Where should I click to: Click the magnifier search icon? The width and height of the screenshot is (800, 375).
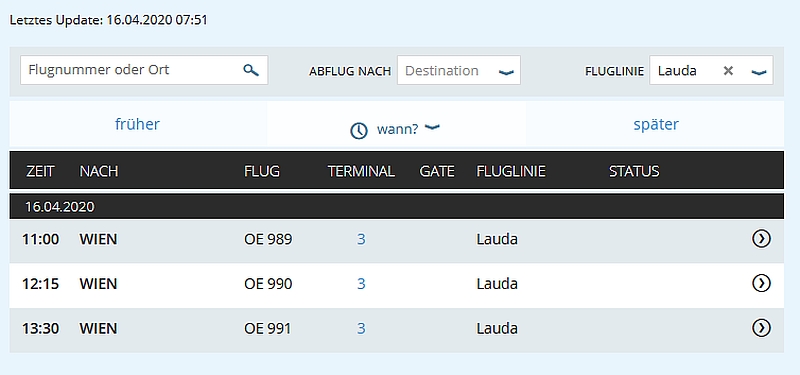click(x=251, y=70)
